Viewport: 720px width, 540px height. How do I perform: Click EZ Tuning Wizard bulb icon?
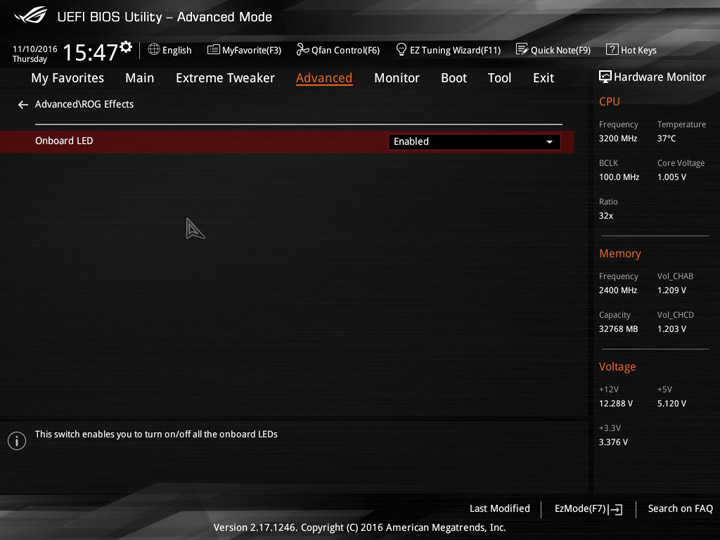coord(401,49)
